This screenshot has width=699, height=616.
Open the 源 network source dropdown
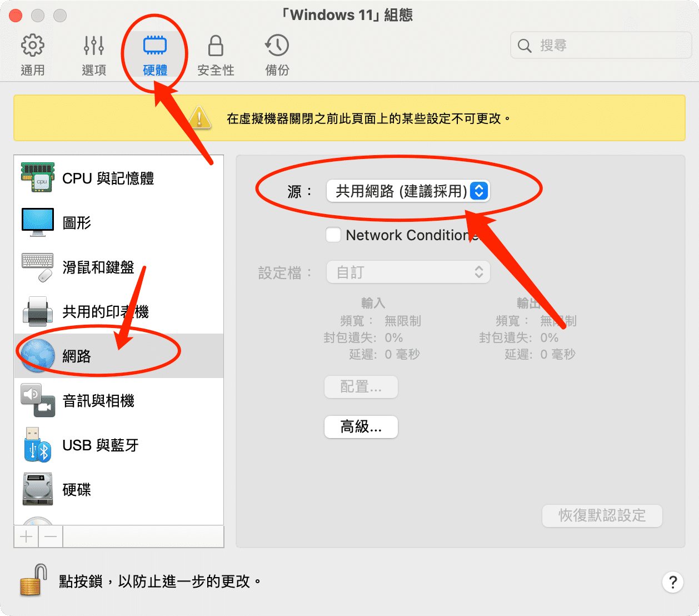(408, 191)
